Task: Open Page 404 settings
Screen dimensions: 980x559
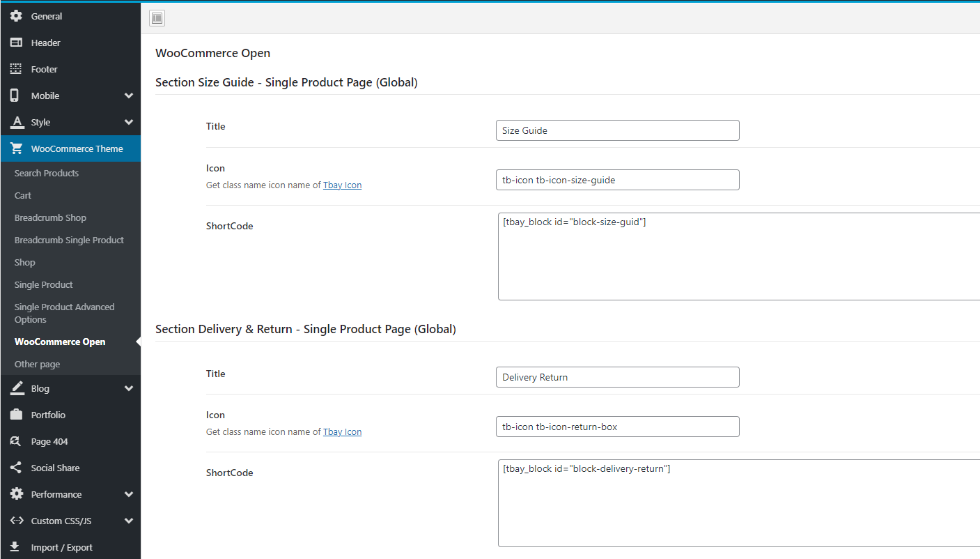Action: [x=49, y=441]
